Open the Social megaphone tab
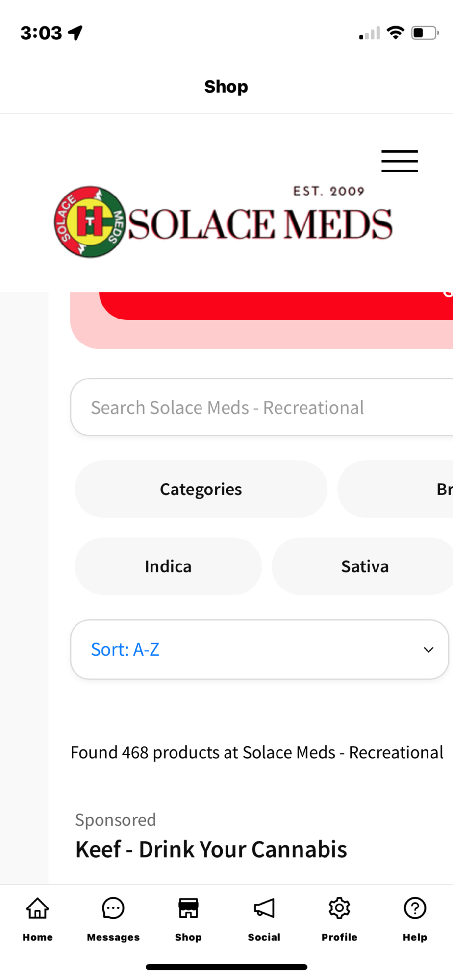The height and width of the screenshot is (980, 453). click(264, 919)
